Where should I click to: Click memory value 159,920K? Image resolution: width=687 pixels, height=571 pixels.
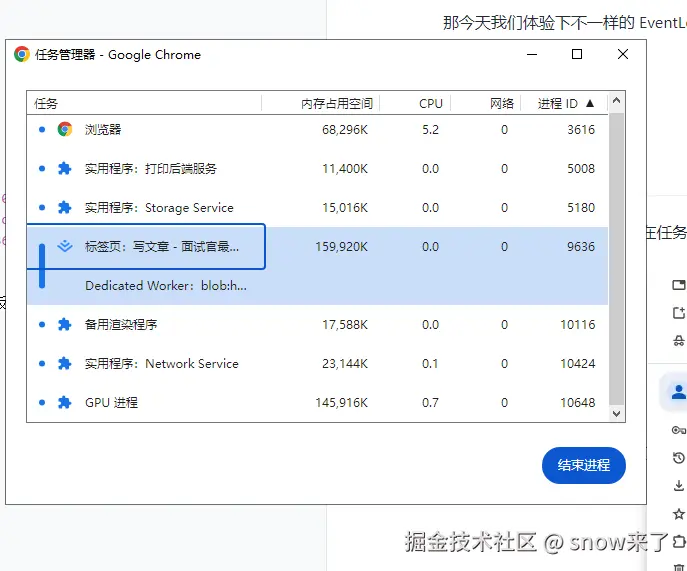click(x=341, y=247)
